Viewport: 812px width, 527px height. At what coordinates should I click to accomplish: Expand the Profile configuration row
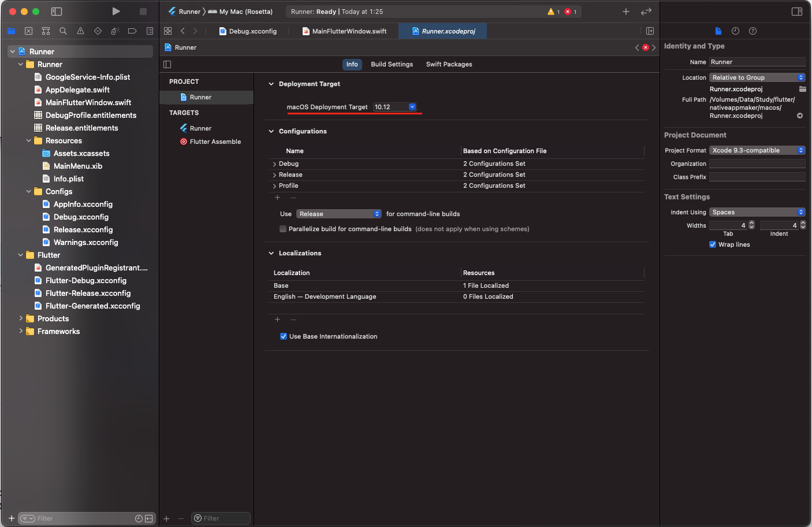[x=274, y=186]
